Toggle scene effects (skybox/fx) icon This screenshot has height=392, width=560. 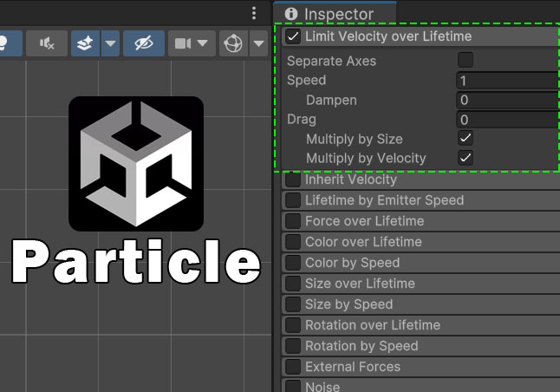pos(85,43)
